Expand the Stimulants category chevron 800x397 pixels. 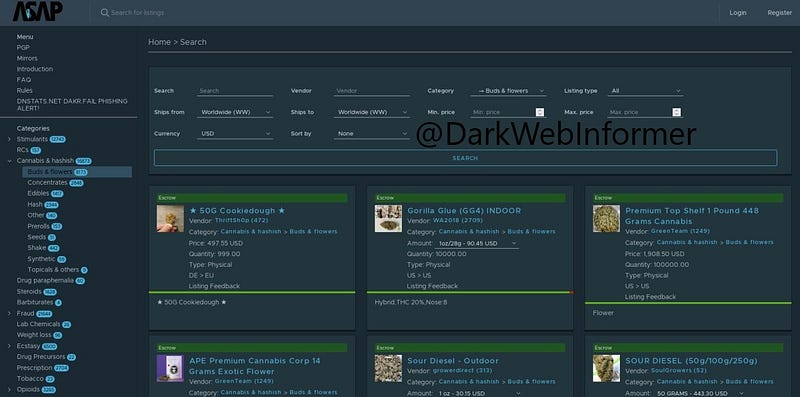click(x=9, y=139)
